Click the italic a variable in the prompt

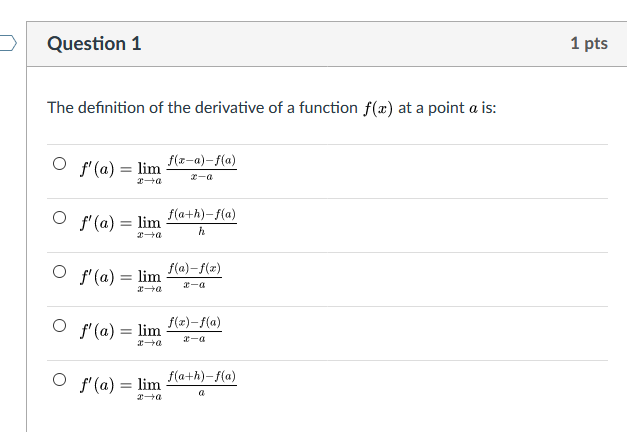coord(473,109)
